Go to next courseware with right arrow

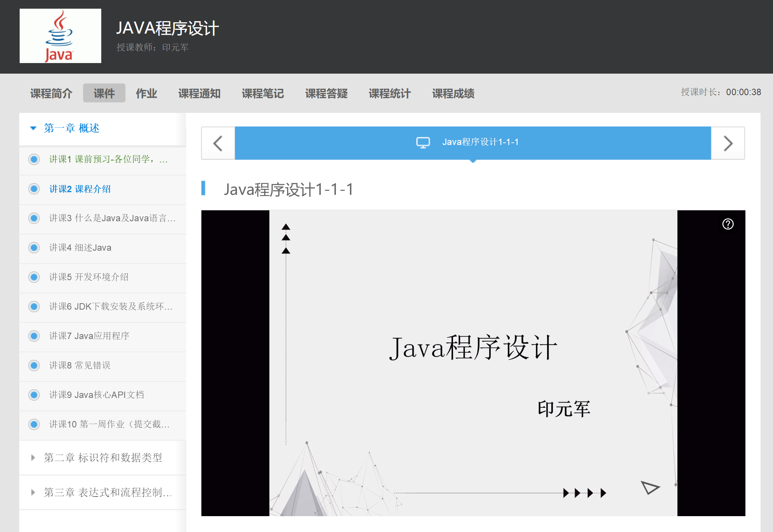(x=728, y=143)
